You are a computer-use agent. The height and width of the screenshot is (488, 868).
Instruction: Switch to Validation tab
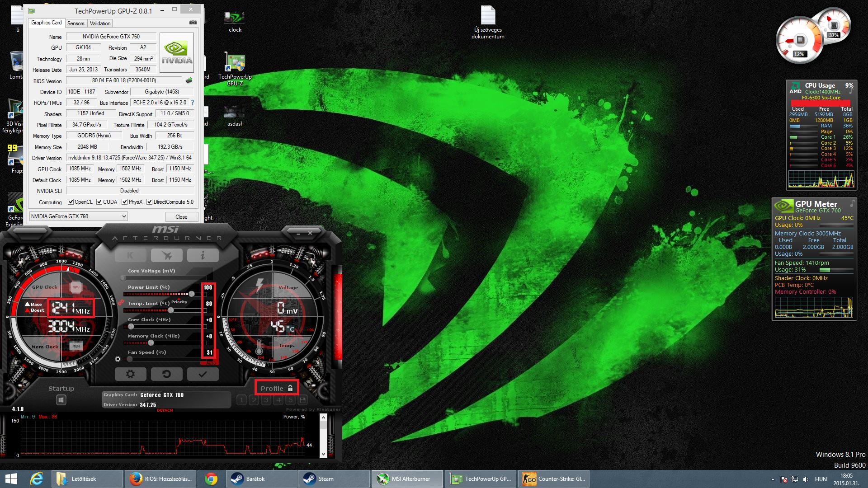tap(100, 23)
